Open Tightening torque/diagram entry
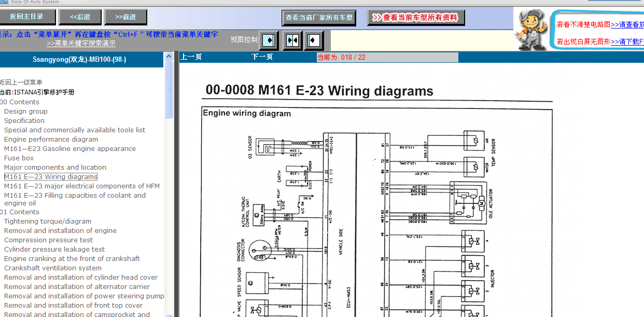644x317 pixels. (x=48, y=222)
